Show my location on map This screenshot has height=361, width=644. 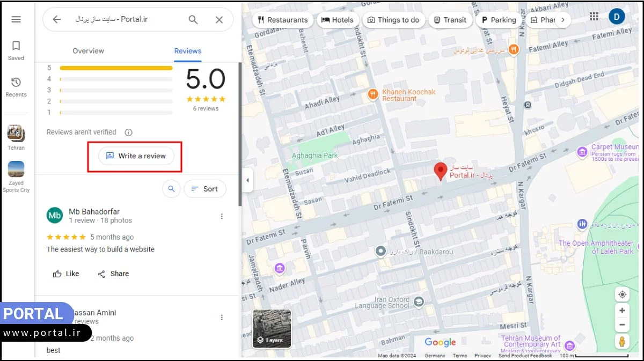pos(622,294)
